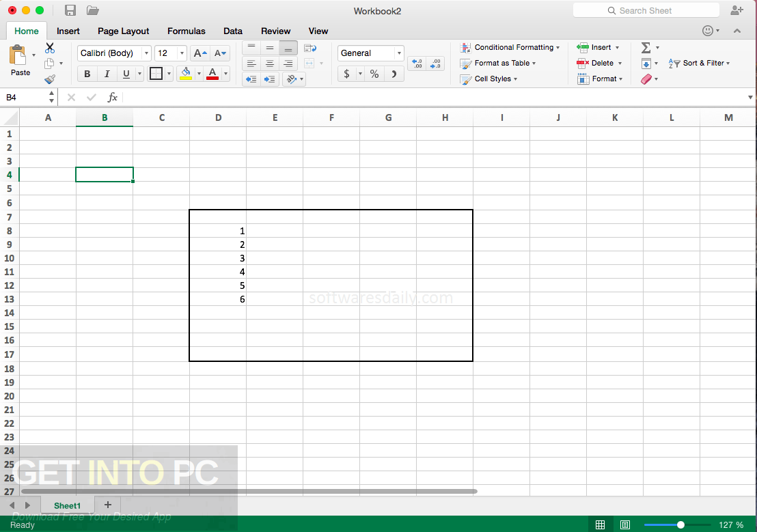757x532 pixels.
Task: Select the Sheet1 tab
Action: (x=67, y=505)
